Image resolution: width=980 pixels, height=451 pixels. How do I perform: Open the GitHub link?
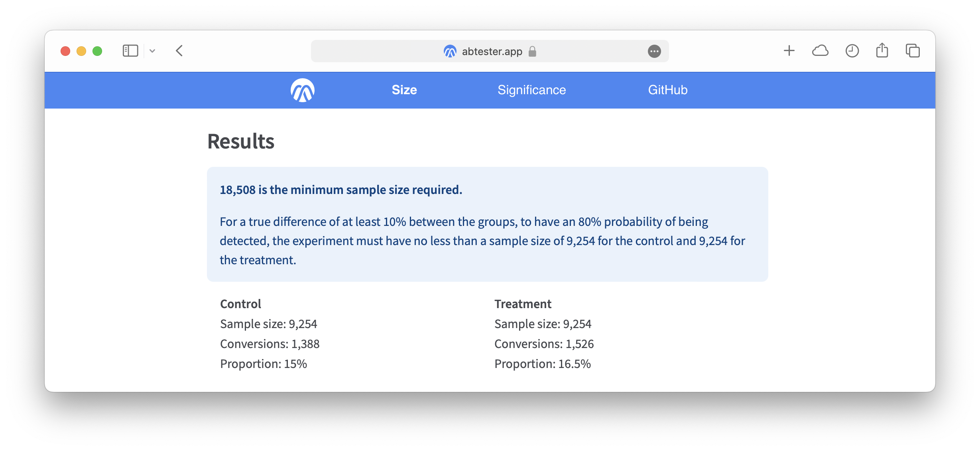point(667,90)
